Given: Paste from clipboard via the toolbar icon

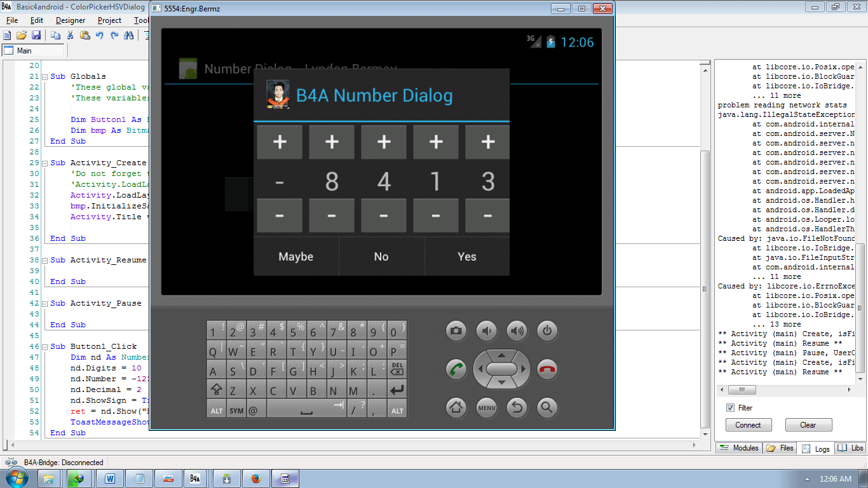Looking at the screenshot, I should [x=85, y=35].
